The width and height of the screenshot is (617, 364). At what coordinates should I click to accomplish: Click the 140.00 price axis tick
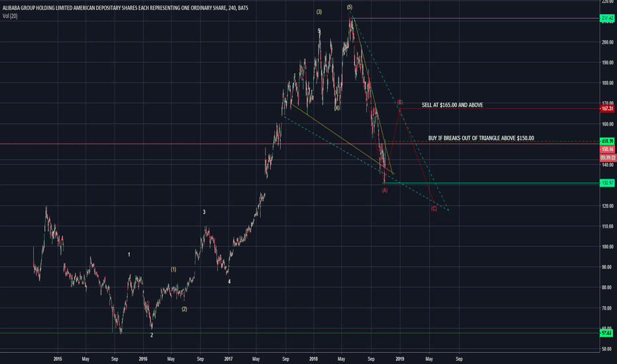[x=607, y=165]
